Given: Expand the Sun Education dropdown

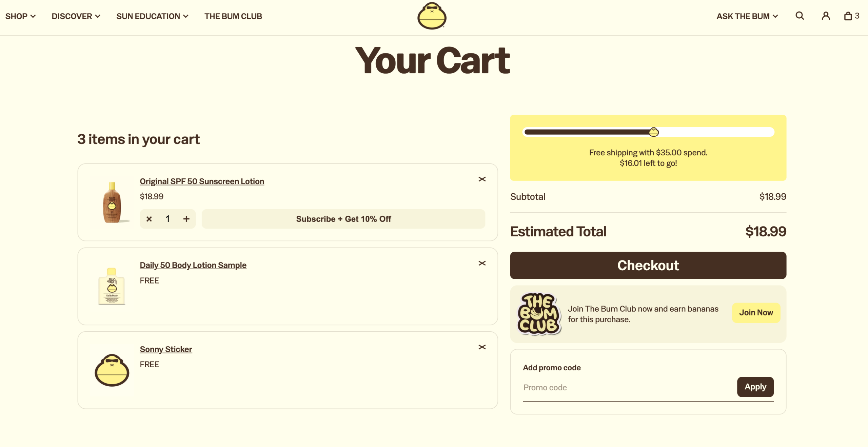Looking at the screenshot, I should tap(152, 16).
